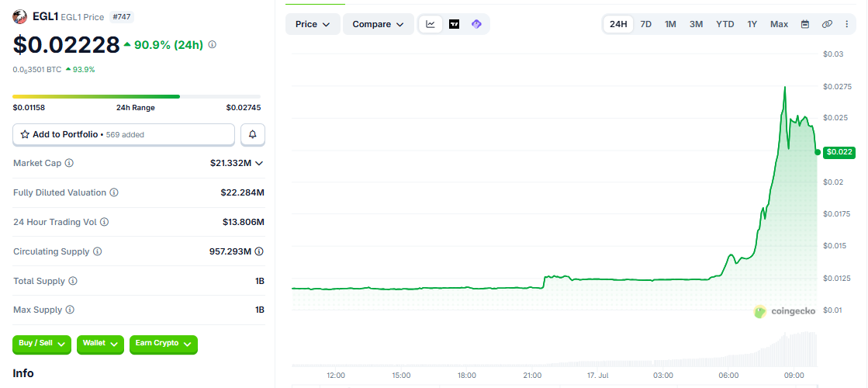Click the EGL1 Price subtitle text

click(x=82, y=17)
